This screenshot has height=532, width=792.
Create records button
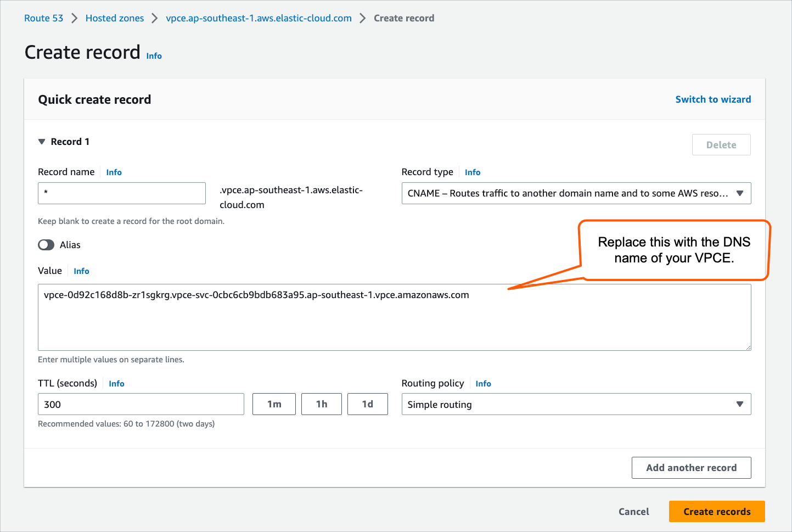(717, 512)
